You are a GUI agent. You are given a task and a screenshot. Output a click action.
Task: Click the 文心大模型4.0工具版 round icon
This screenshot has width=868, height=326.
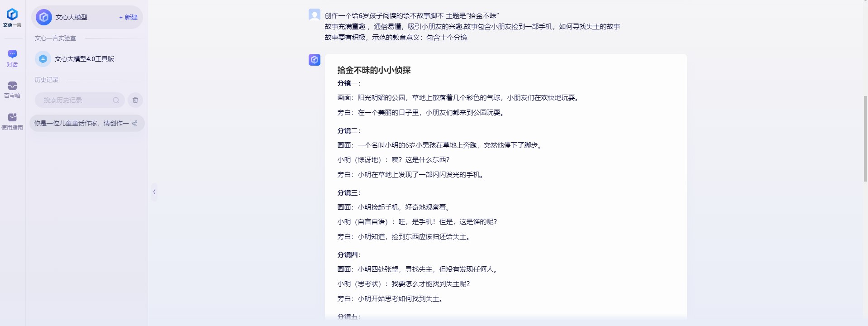[x=43, y=59]
